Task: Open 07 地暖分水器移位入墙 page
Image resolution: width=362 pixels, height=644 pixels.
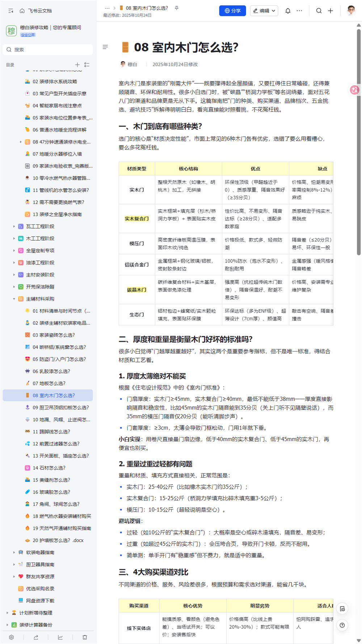Action: 48,154
